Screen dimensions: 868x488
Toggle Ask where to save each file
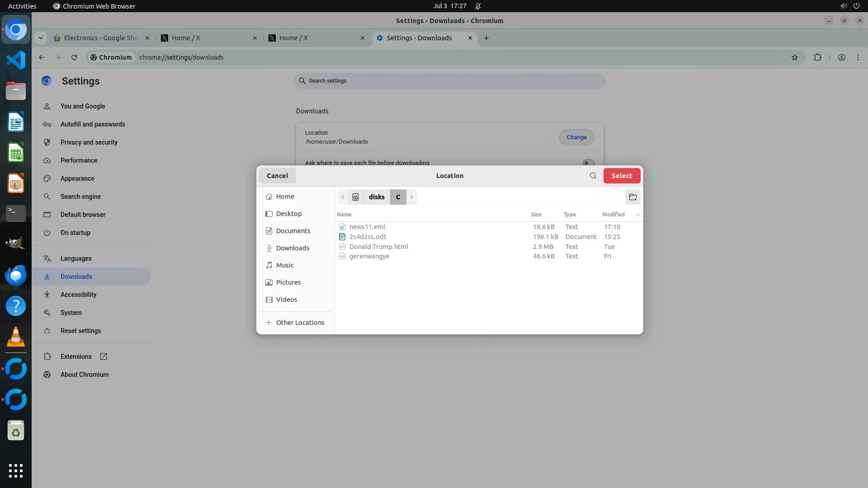[x=588, y=163]
